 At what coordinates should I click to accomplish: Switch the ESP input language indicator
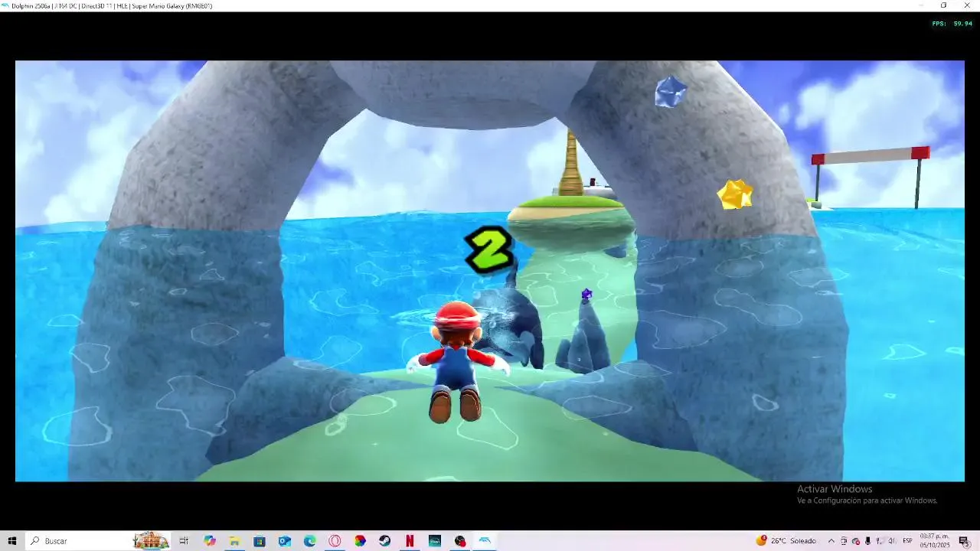pos(907,541)
